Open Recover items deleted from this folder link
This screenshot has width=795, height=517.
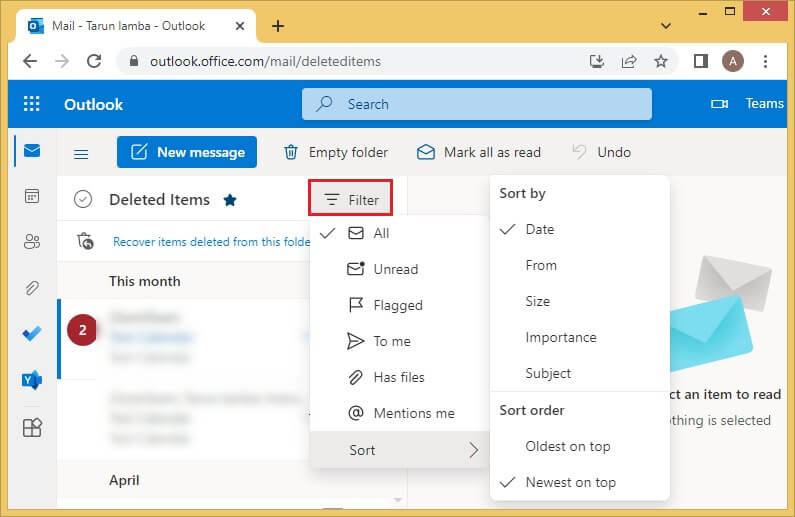(211, 242)
